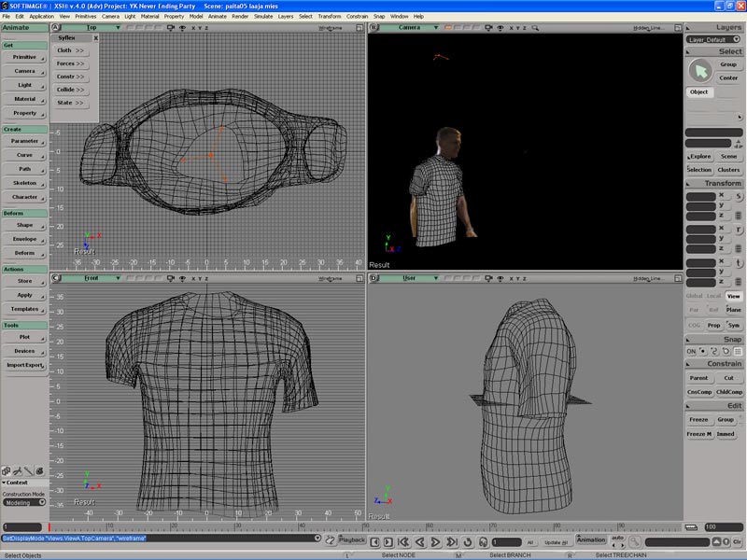This screenshot has height=560, width=747.
Task: Open the File menu
Action: click(7, 16)
